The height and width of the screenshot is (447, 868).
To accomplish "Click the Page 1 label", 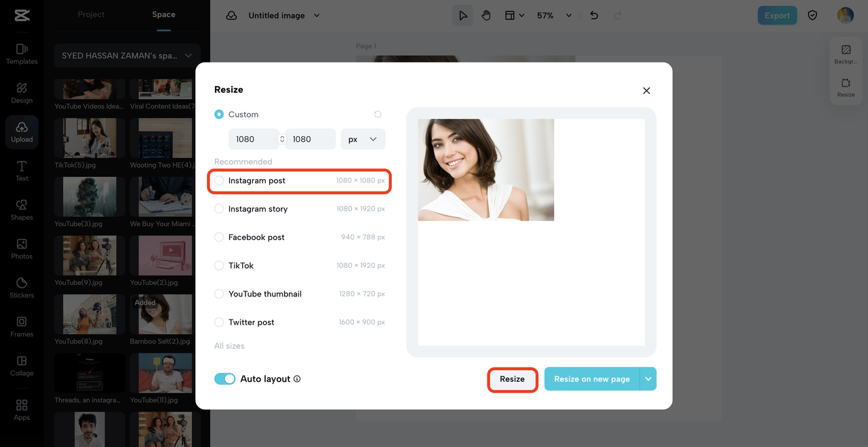I will [x=366, y=46].
